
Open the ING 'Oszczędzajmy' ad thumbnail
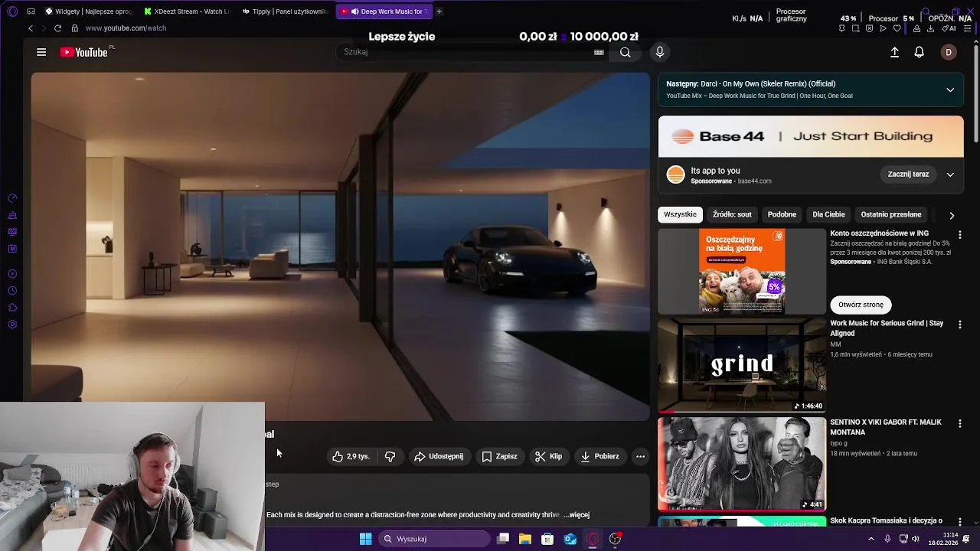click(x=742, y=271)
